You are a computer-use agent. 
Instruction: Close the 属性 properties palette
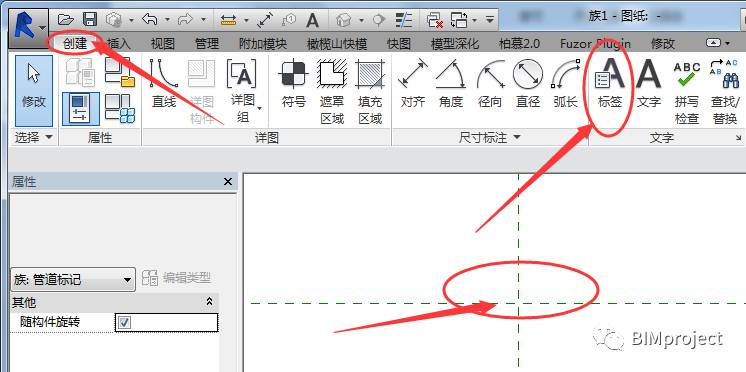coord(228,182)
